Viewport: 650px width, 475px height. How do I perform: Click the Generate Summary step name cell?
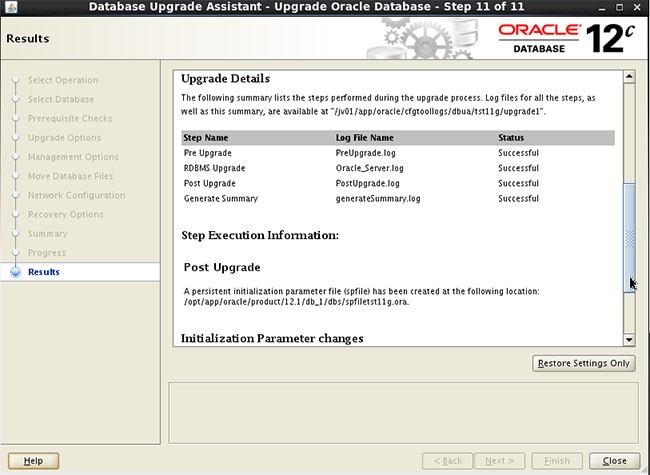pos(221,199)
